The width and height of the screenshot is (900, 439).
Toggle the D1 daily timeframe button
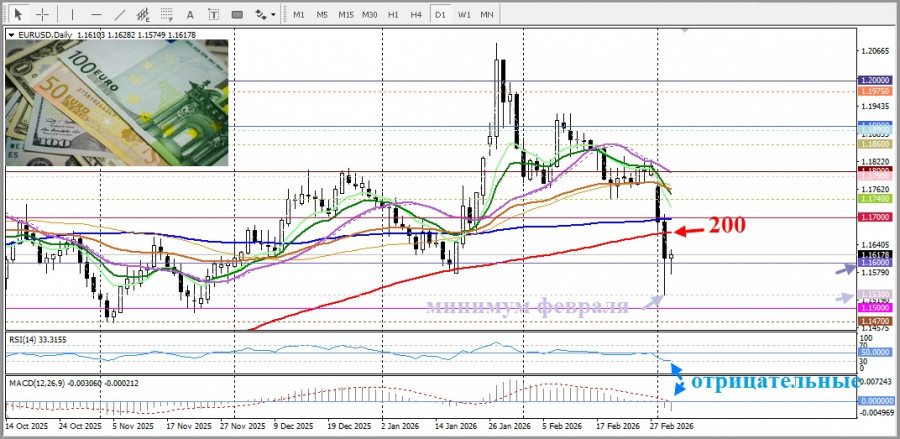pyautogui.click(x=440, y=14)
